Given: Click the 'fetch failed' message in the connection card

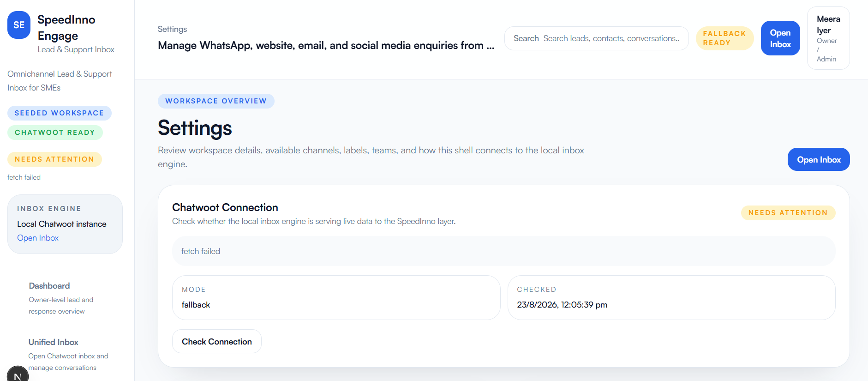Looking at the screenshot, I should (x=201, y=251).
